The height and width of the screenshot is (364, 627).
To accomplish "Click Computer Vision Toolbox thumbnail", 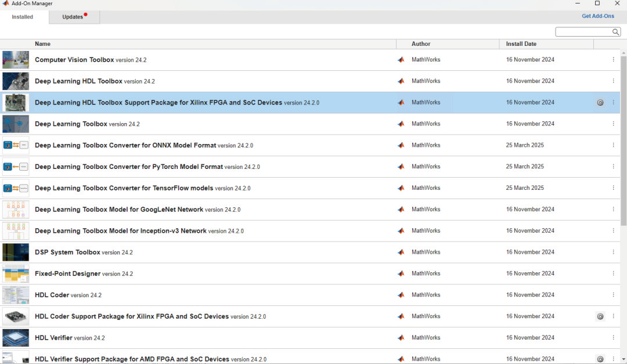I will tap(16, 60).
